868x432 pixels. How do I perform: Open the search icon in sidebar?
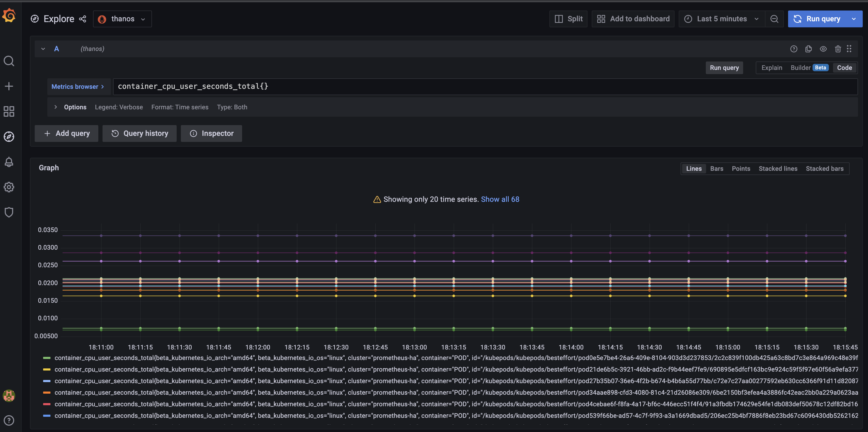pos(9,61)
